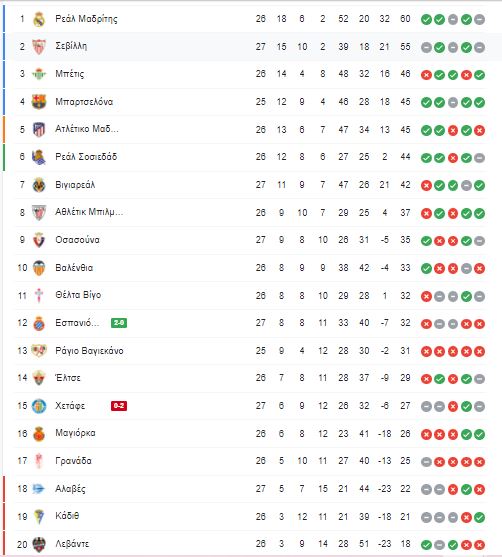Click Real Madrid's most recent form indicator
Viewport: 502px width, 557px height.
(x=479, y=19)
